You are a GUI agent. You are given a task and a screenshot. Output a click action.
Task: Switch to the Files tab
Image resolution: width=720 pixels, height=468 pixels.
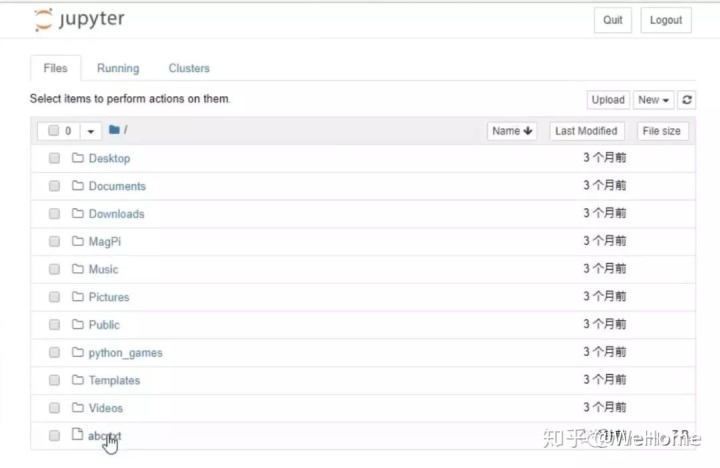pos(56,68)
